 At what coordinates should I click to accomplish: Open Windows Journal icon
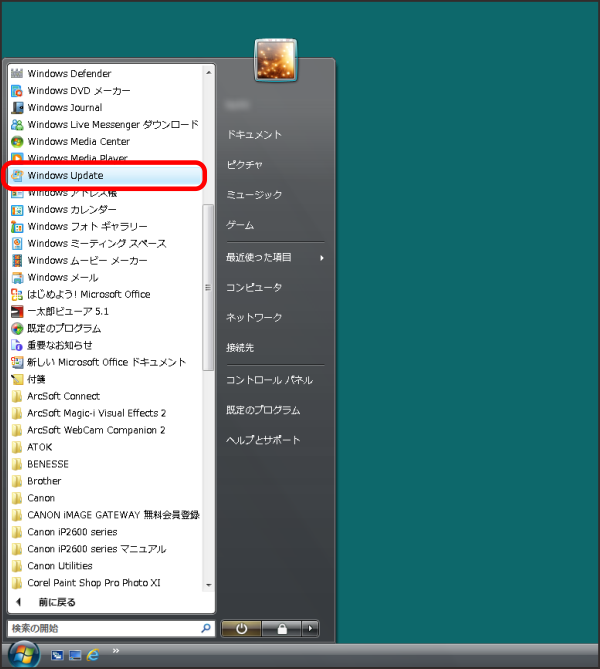(17, 108)
